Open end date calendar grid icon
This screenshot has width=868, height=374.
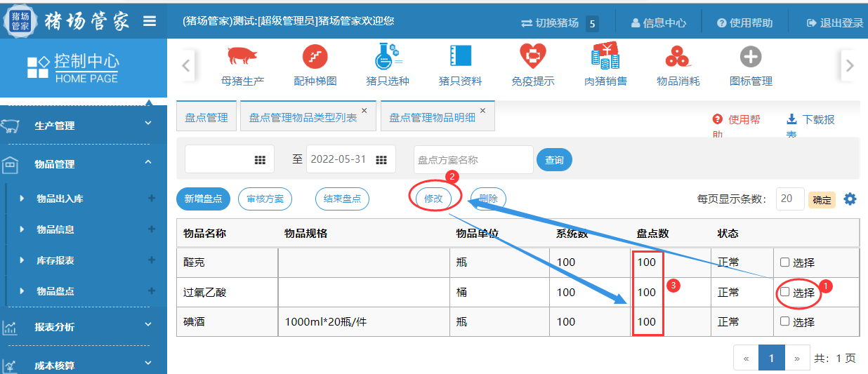(x=382, y=159)
